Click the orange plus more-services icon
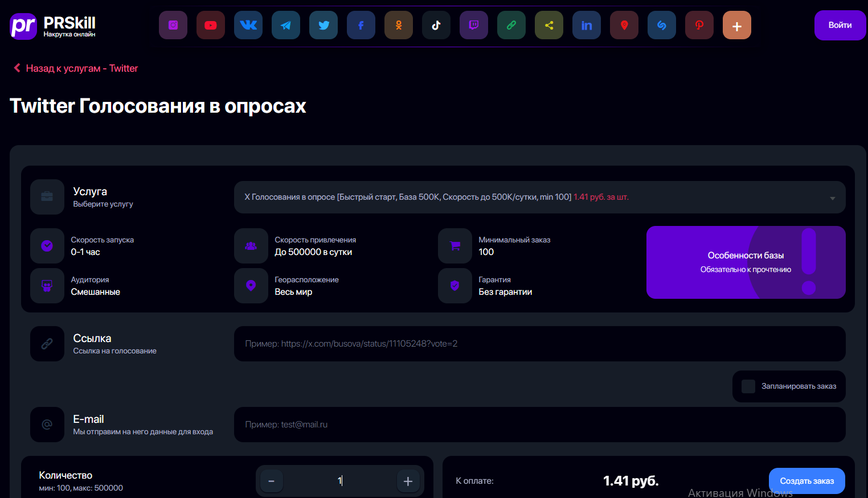The image size is (868, 498). coord(737,25)
